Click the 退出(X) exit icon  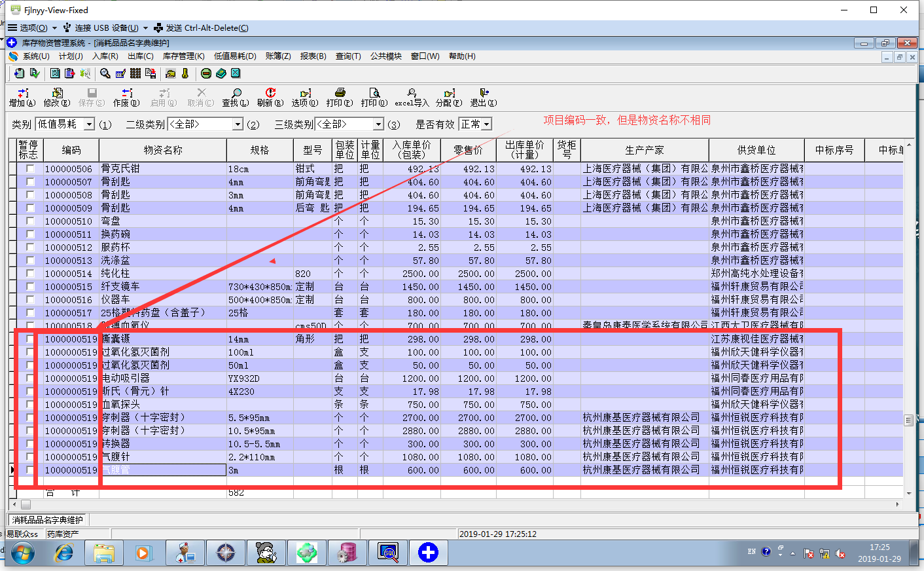[x=484, y=94]
